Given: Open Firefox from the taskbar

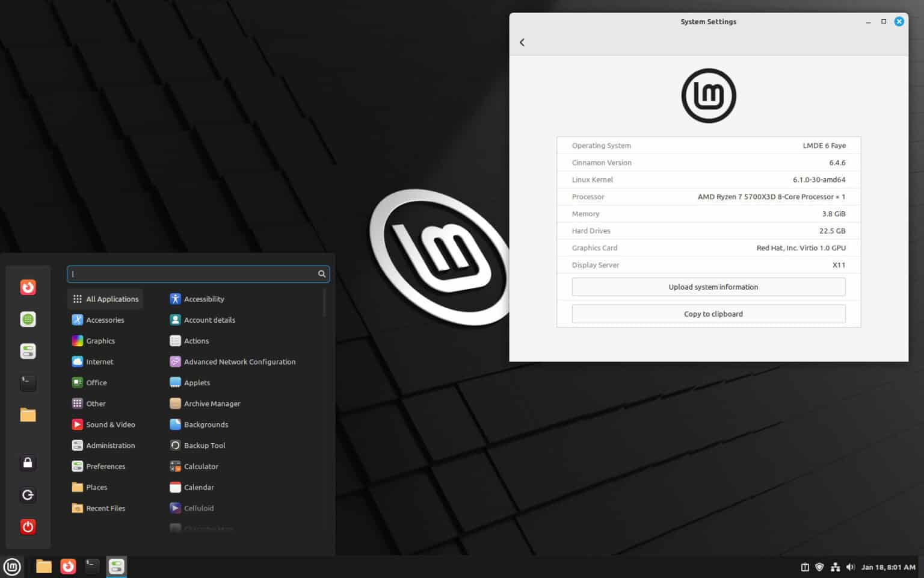Looking at the screenshot, I should 68,567.
